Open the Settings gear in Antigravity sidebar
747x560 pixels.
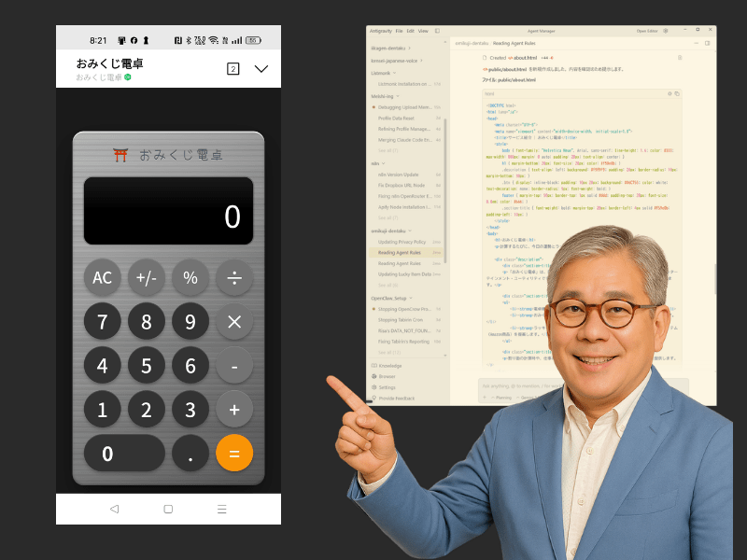[x=387, y=386]
